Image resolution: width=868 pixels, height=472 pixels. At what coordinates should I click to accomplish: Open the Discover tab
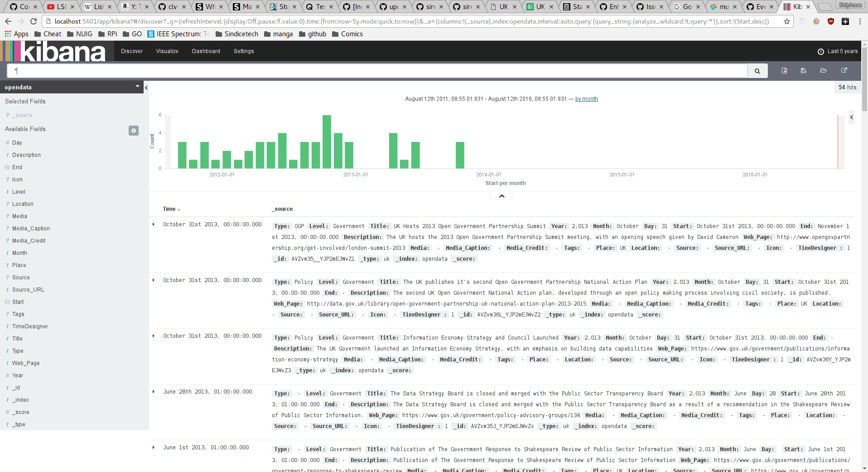(132, 51)
